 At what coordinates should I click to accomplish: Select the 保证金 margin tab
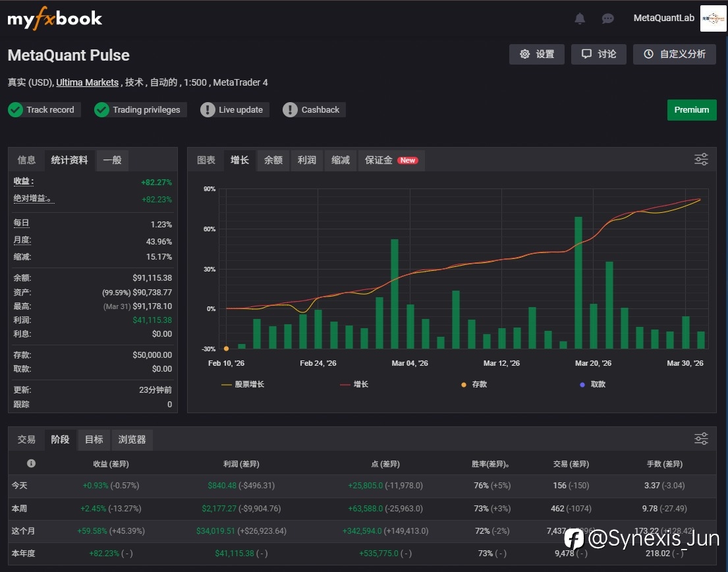pyautogui.click(x=391, y=160)
